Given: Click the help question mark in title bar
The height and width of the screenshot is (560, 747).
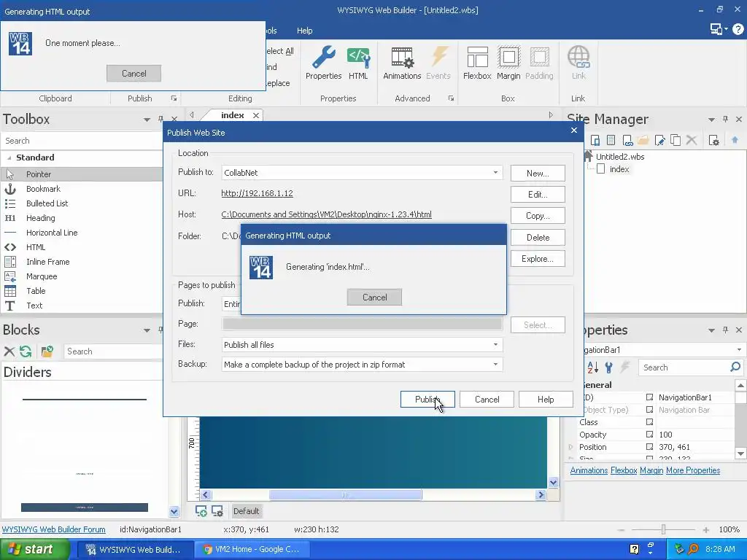Looking at the screenshot, I should pyautogui.click(x=738, y=29).
